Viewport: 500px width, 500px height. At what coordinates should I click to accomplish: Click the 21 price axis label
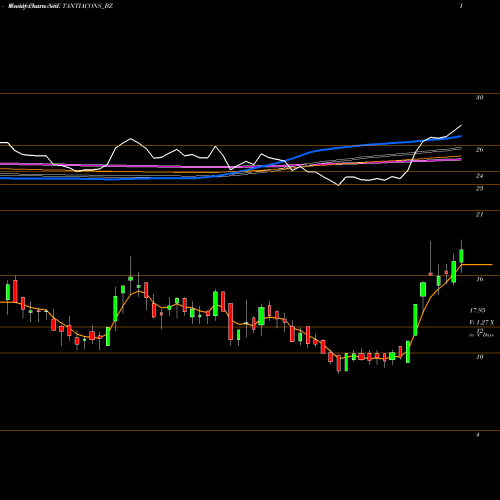click(x=479, y=215)
